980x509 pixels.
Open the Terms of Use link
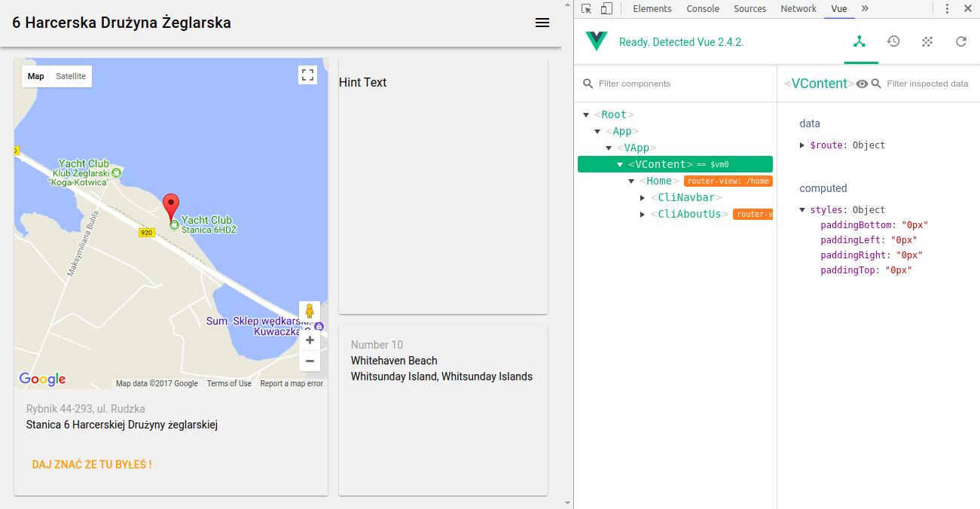click(229, 383)
